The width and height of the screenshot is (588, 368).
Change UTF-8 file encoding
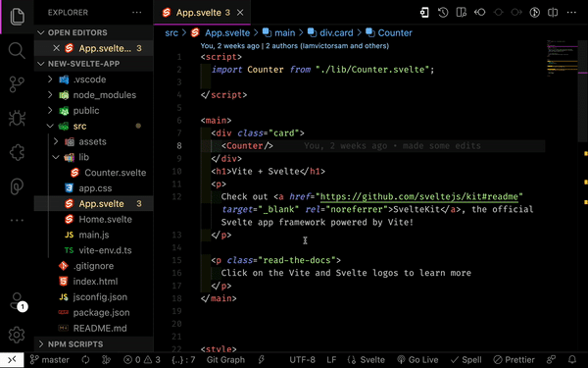pos(302,360)
